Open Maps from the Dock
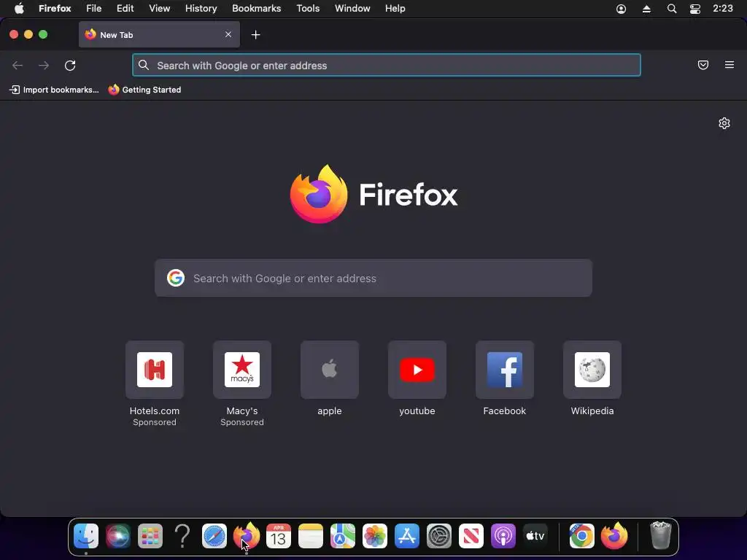Screen dimensions: 747x560 343,536
